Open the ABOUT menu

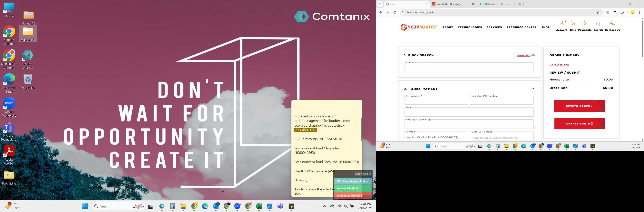(447, 27)
